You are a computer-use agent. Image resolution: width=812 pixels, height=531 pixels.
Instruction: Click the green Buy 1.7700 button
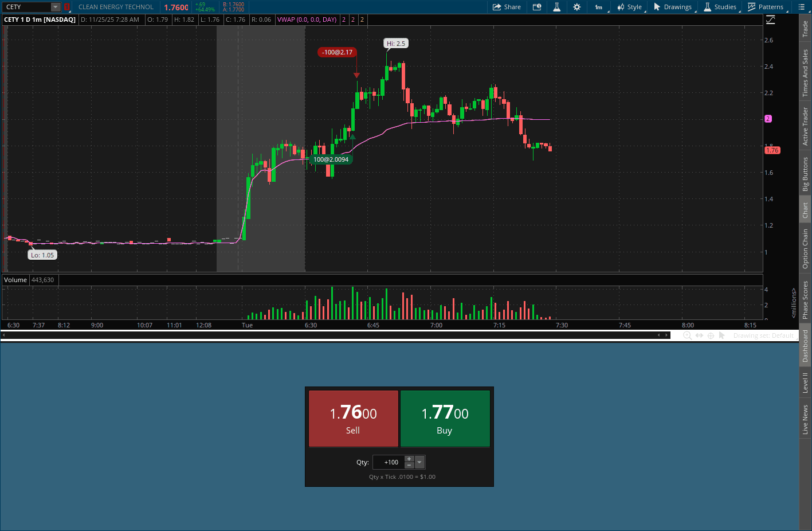[x=445, y=419]
